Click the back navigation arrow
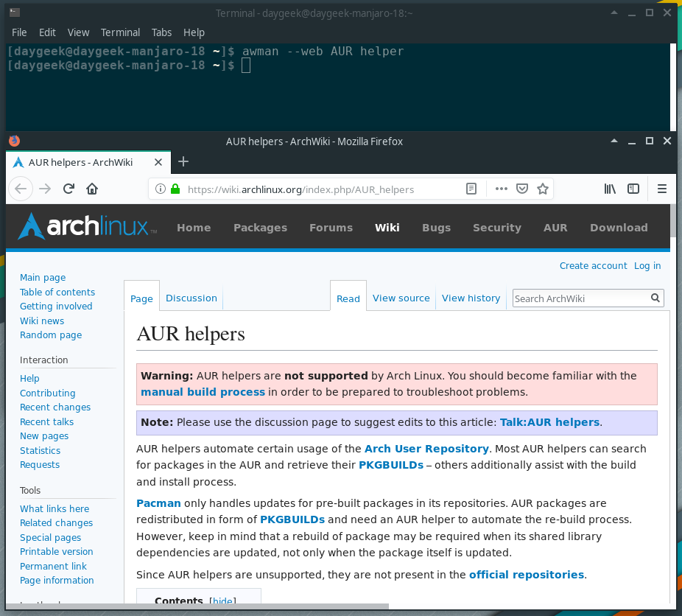Screen dimensions: 682x616 21,189
